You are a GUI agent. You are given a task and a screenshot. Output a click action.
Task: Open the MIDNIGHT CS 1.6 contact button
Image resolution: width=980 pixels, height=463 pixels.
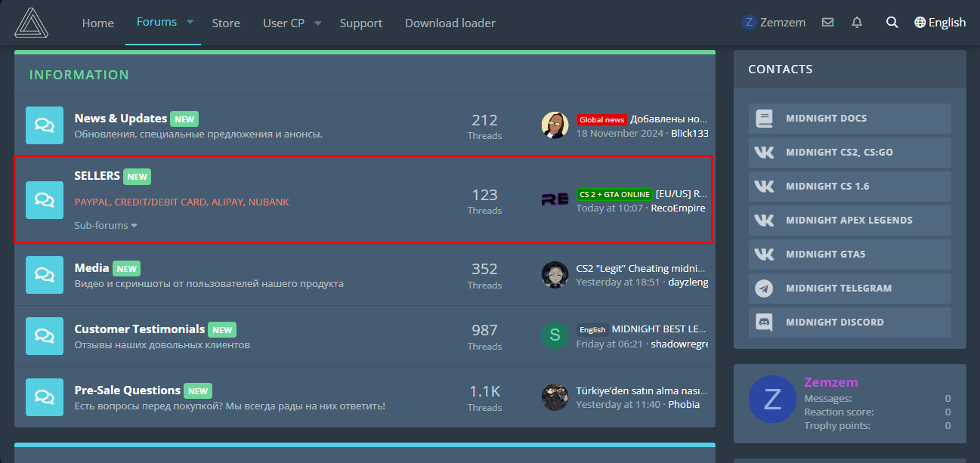(x=850, y=187)
